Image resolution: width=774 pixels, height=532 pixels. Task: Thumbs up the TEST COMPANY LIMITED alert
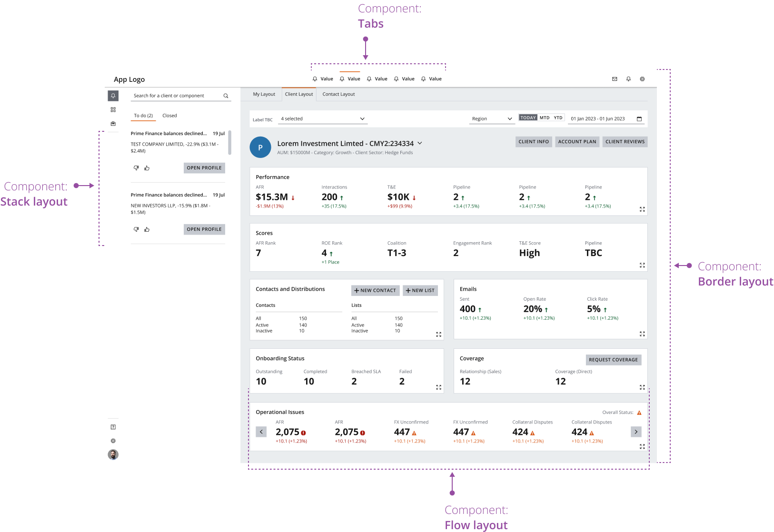point(147,167)
